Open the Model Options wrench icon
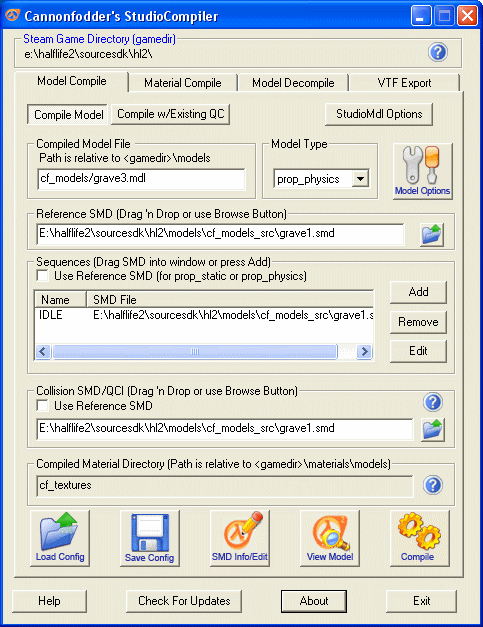Viewport: 483px width, 627px height. [x=422, y=171]
